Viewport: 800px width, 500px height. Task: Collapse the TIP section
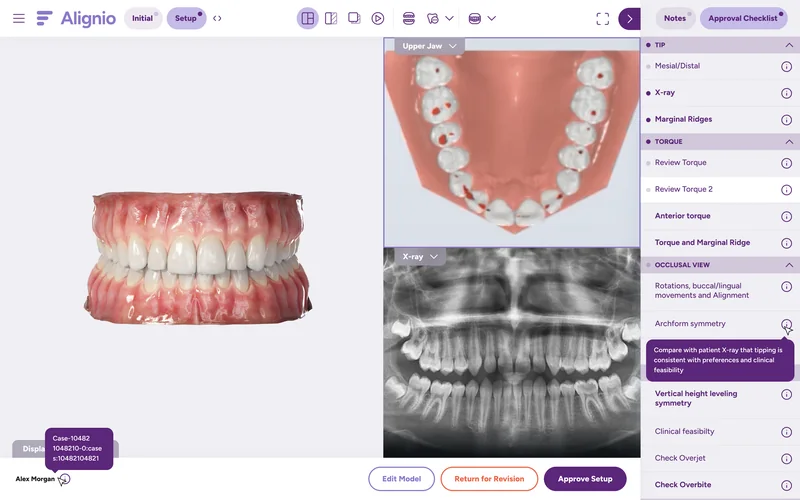(789, 45)
